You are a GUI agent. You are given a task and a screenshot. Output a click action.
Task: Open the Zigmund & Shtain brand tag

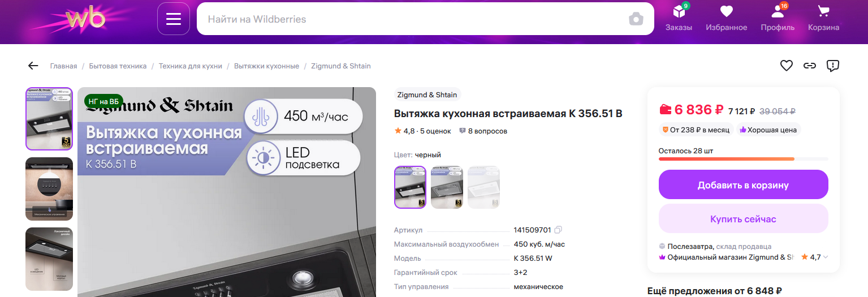coord(427,95)
